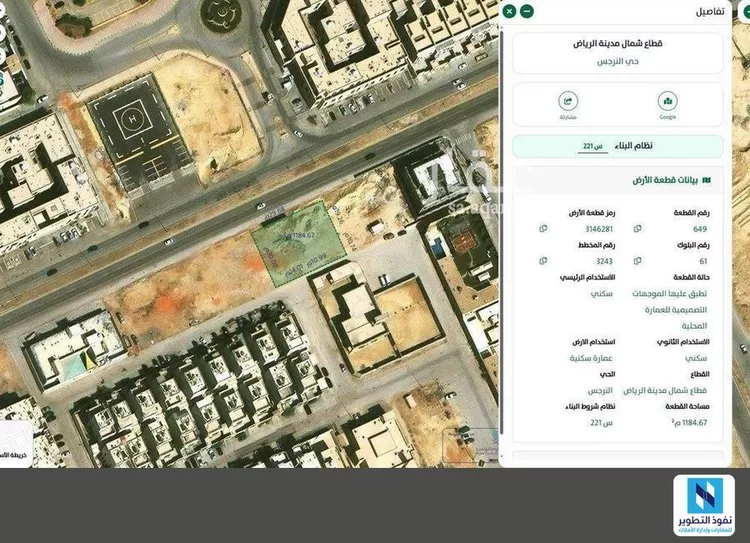Click map icon beside بيانات قطعة الأرض
750x543 pixels.
click(706, 180)
